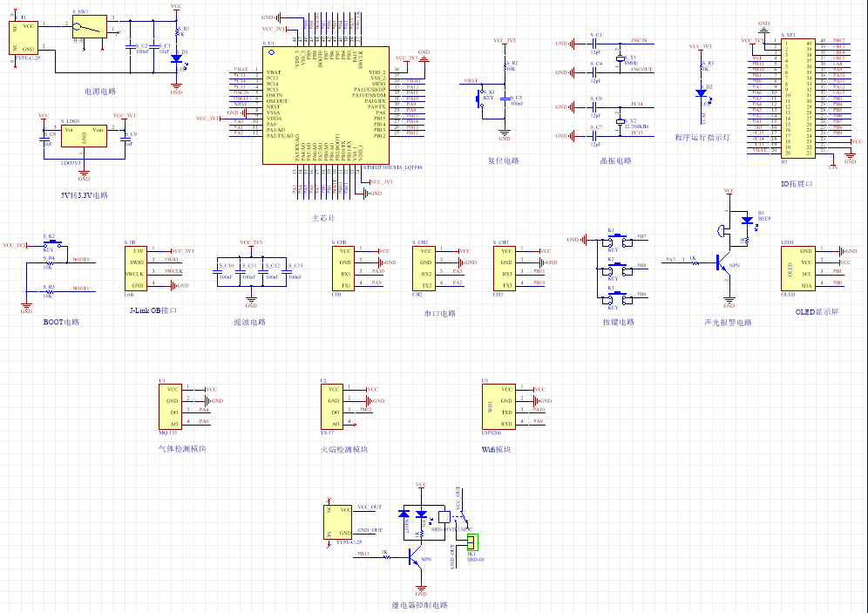
Task: Select the S_H1 J-Link header component
Action: coord(136,268)
